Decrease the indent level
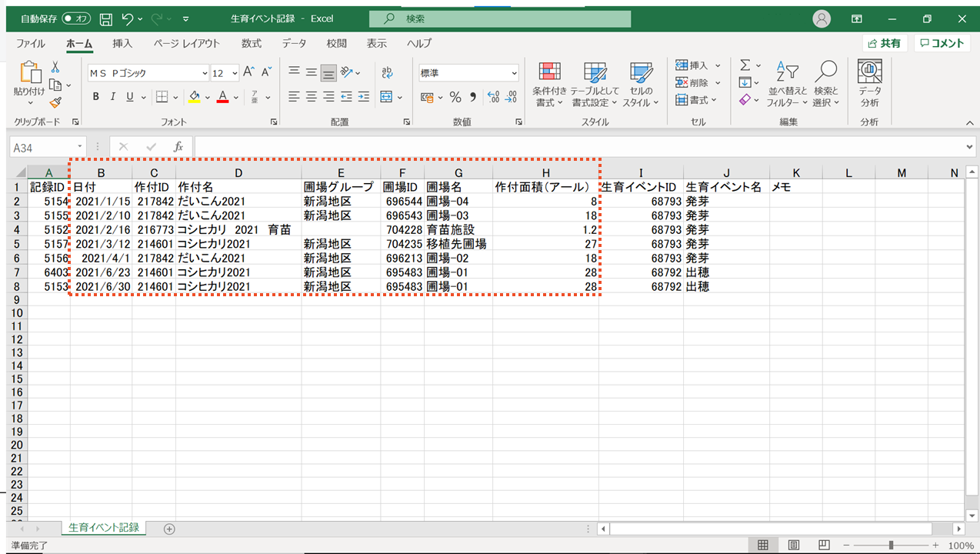Viewport: 980px width, 554px height. (x=346, y=97)
